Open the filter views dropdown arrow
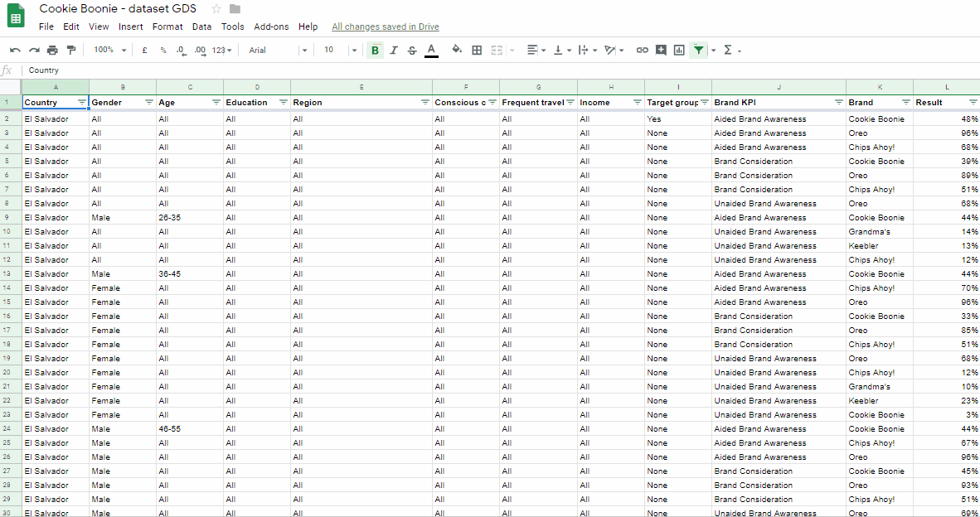This screenshot has height=517, width=980. click(714, 51)
